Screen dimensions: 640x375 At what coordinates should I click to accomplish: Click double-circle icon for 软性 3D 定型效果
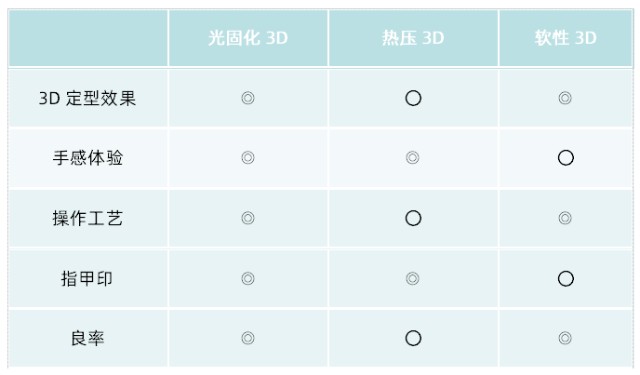(565, 98)
